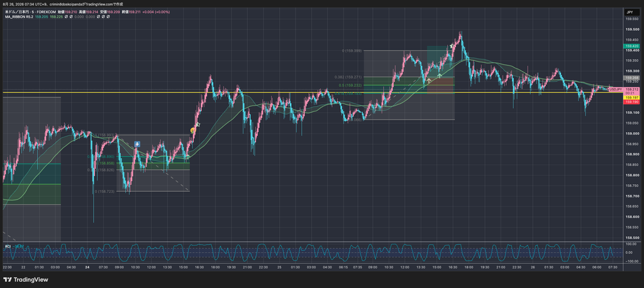Click the Fib label 0 (159.399)
Viewport: 644px width, 288px height.
coord(352,51)
